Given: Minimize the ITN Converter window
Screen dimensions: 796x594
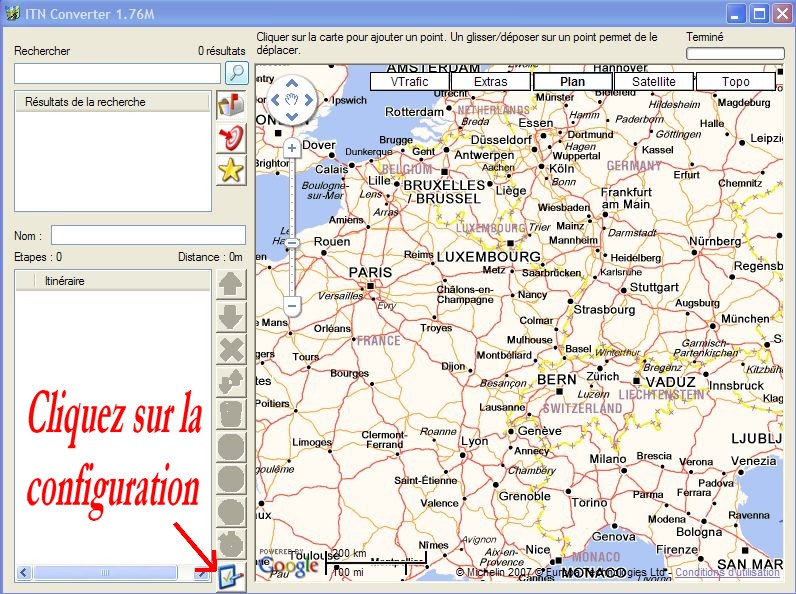Looking at the screenshot, I should pyautogui.click(x=735, y=13).
